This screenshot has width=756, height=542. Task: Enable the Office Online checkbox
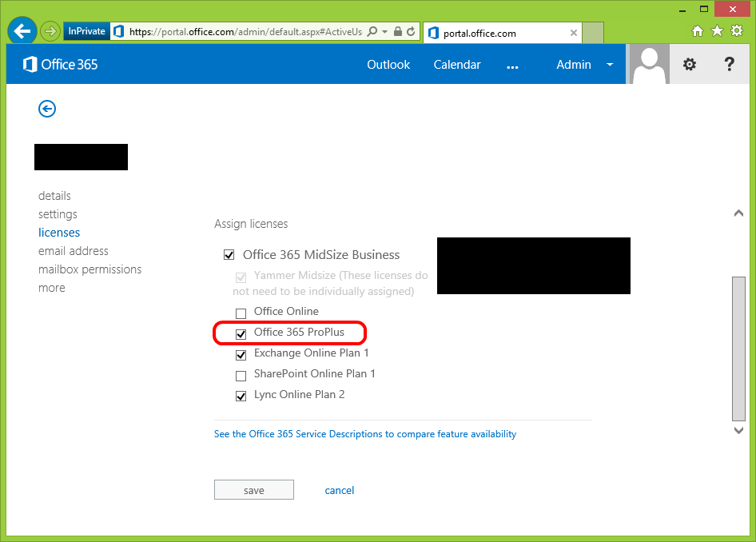[241, 313]
